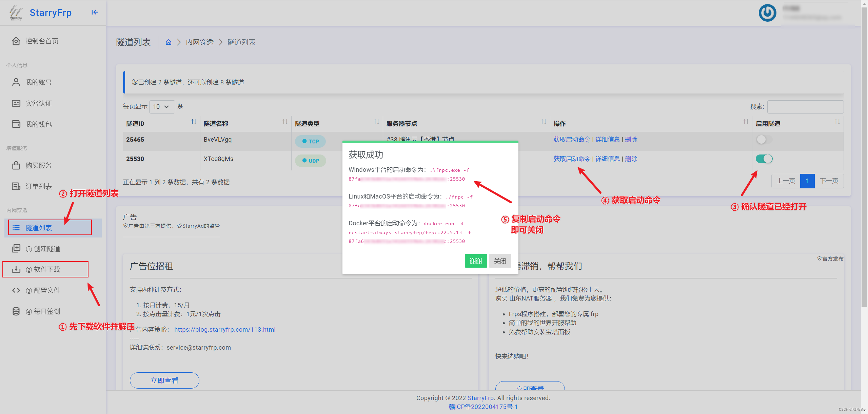The width and height of the screenshot is (868, 414).
Task: Click the UDP type badge
Action: [310, 161]
